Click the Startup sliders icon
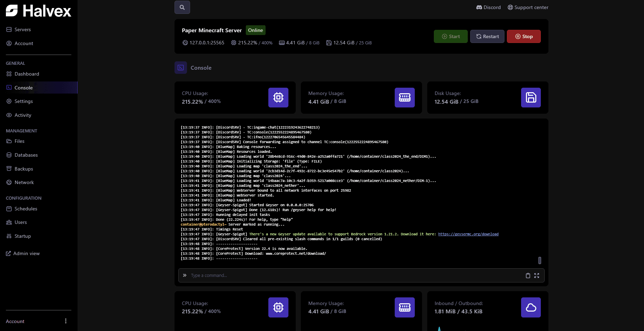Screen dimensions: 644x331 click(9, 236)
